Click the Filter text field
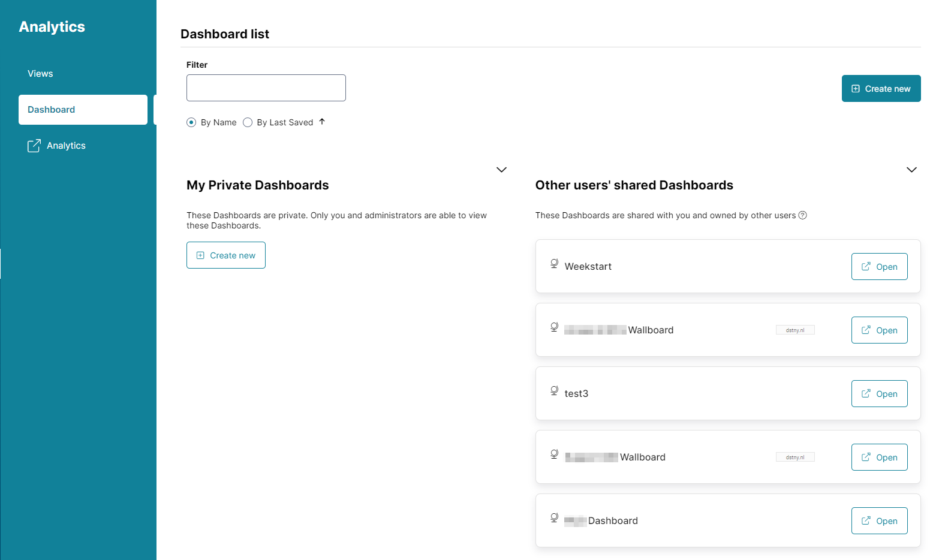Viewport: 930px width, 560px height. pos(266,88)
